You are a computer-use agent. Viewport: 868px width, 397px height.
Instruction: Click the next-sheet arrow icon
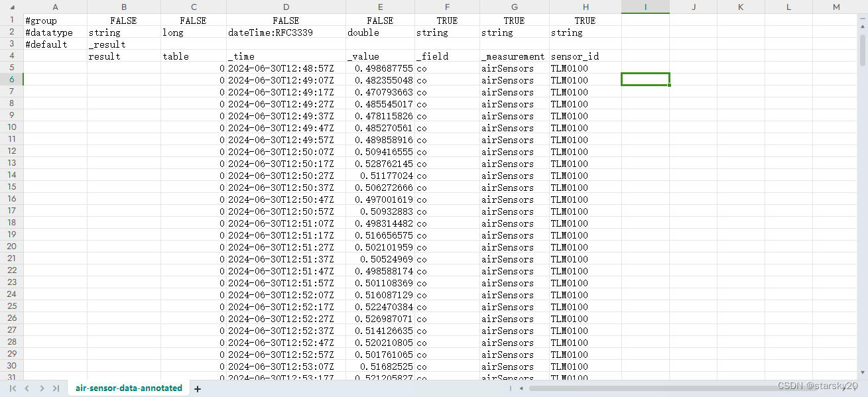pos(41,388)
